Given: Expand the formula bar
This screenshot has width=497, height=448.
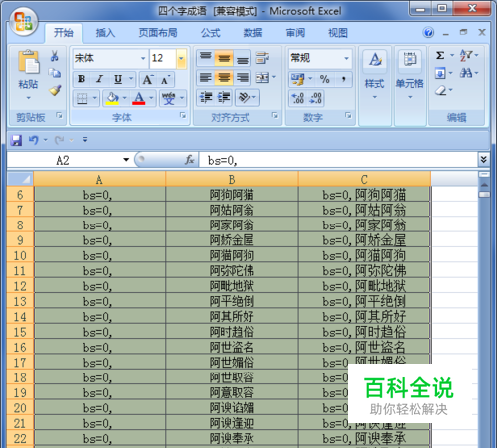Looking at the screenshot, I should [x=484, y=160].
